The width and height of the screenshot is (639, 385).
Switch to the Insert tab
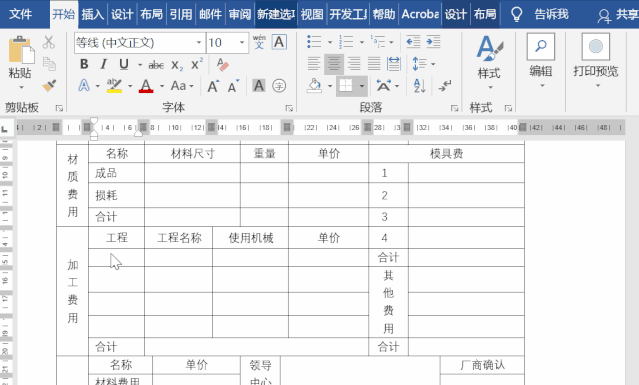93,14
